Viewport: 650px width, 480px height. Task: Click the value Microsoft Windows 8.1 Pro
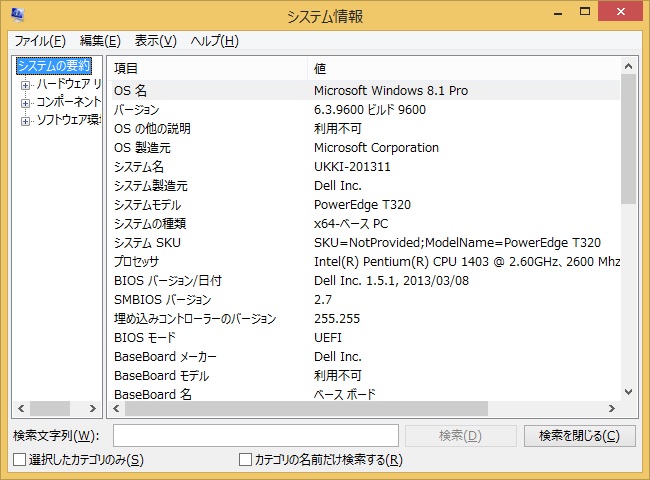391,90
